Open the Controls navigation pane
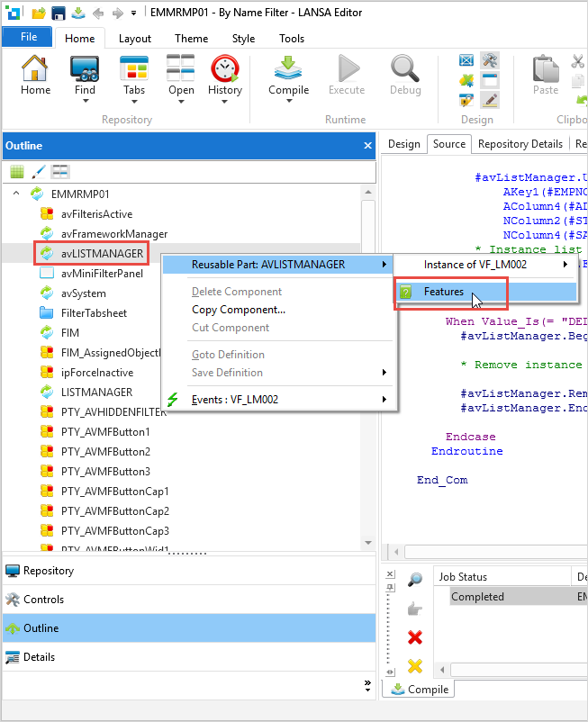 pos(189,599)
